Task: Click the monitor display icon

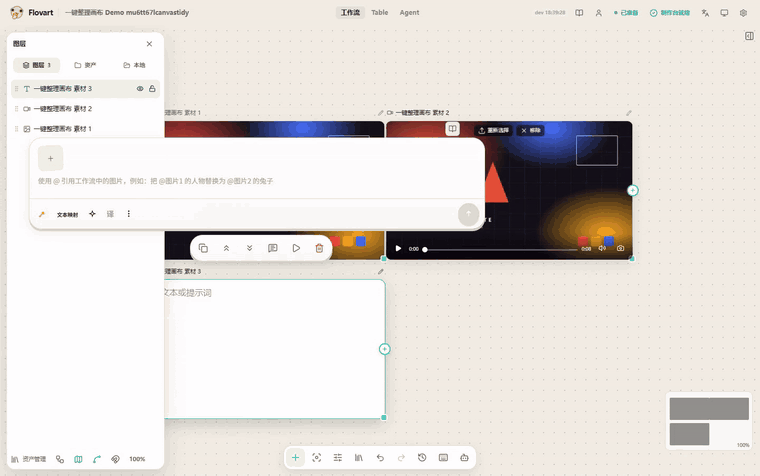Action: pos(724,13)
